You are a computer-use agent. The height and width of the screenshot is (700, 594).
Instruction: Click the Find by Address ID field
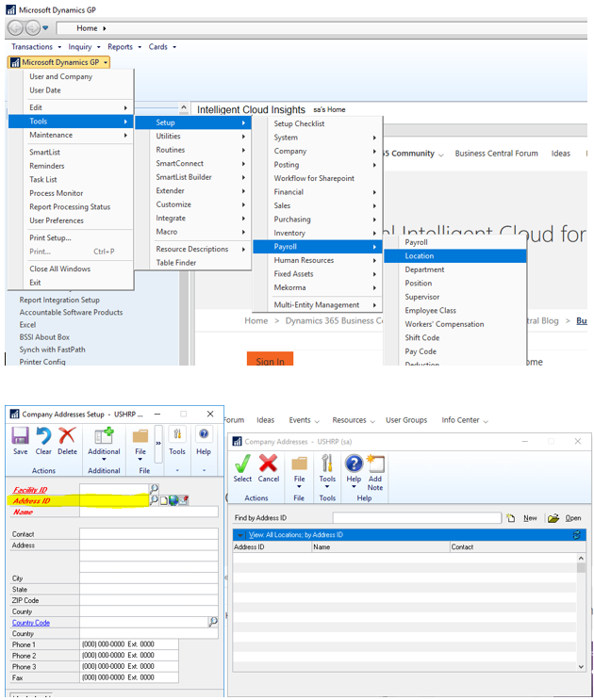(417, 518)
